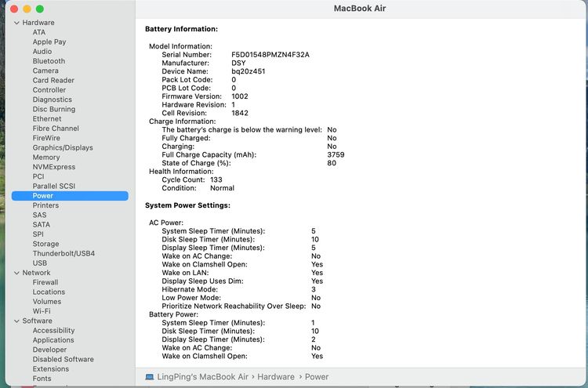Screen dimensions: 588x388
Task: Click the battery serial number value
Action: coord(270,55)
